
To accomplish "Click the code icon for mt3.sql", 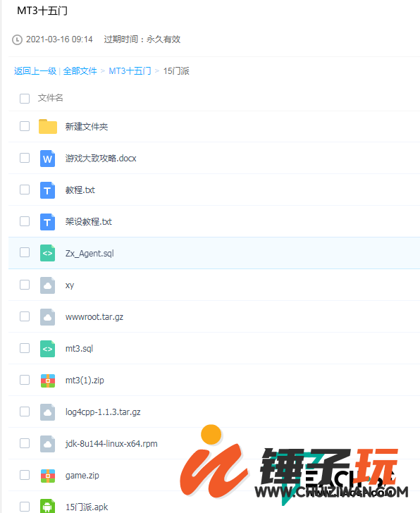I will pos(47,349).
